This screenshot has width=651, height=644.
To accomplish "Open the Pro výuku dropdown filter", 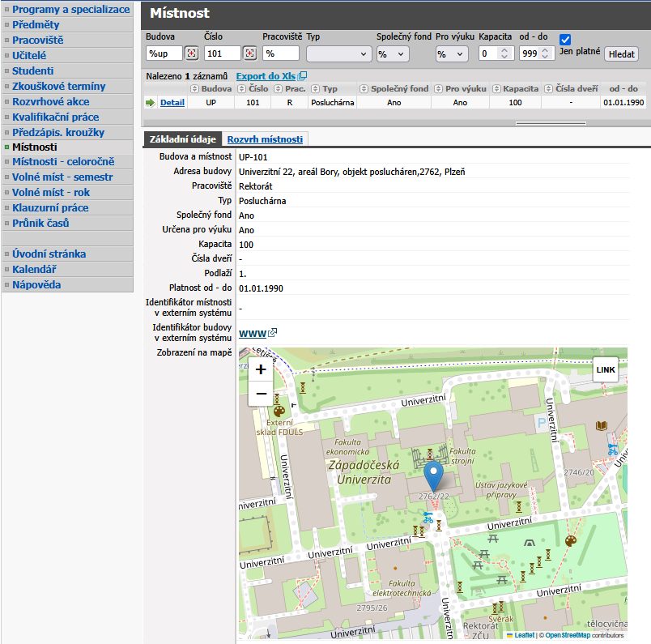I will [452, 53].
